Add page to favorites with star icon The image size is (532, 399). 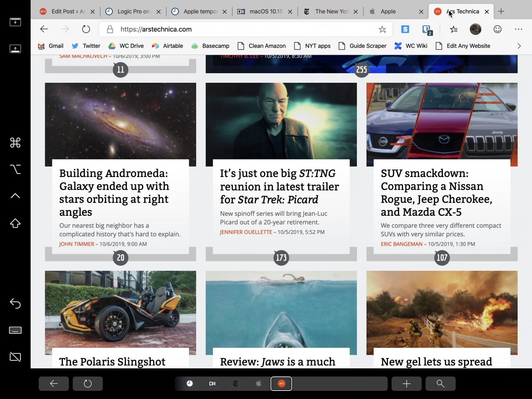382,29
